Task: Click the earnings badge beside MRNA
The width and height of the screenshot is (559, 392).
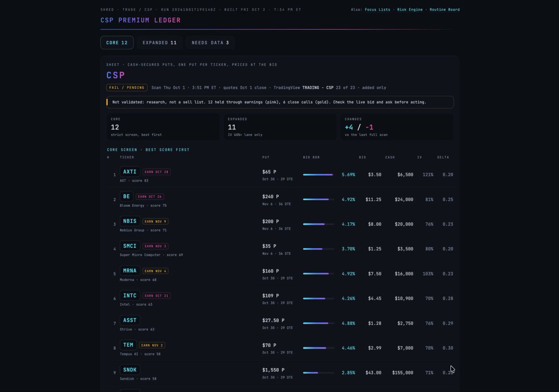Action: pyautogui.click(x=156, y=271)
